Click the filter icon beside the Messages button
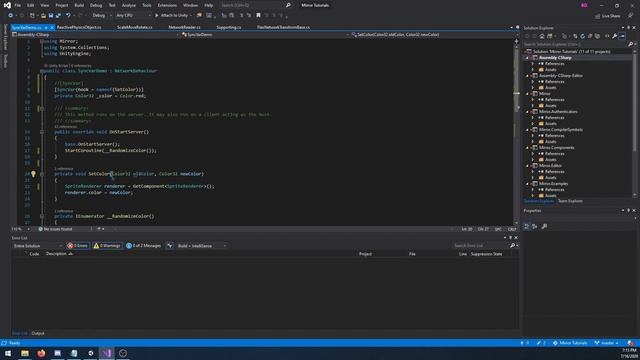The height and width of the screenshot is (360, 640). [x=170, y=246]
